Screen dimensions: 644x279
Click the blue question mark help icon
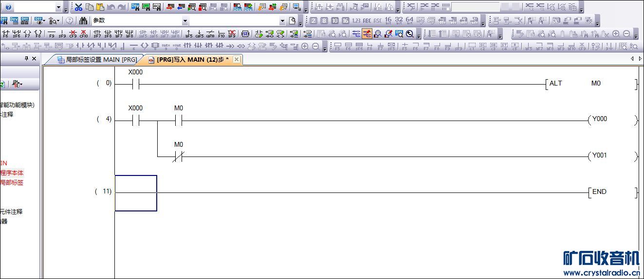coord(8,7)
